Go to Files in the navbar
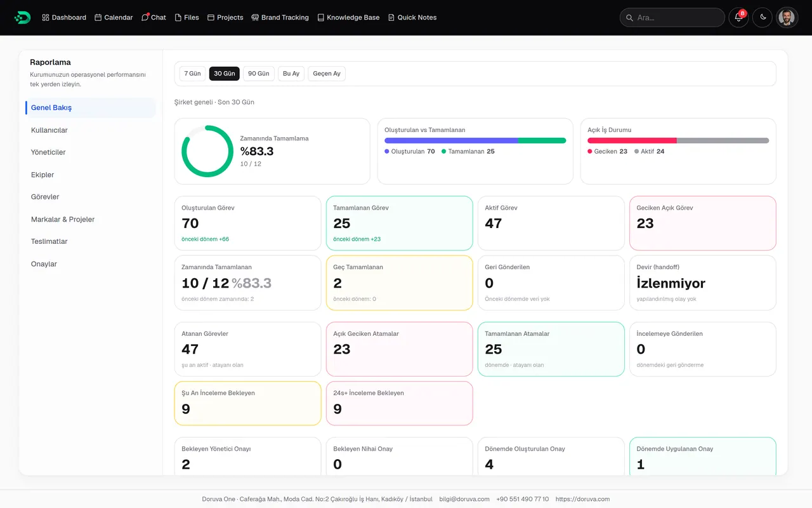This screenshot has height=508, width=812. click(x=187, y=18)
